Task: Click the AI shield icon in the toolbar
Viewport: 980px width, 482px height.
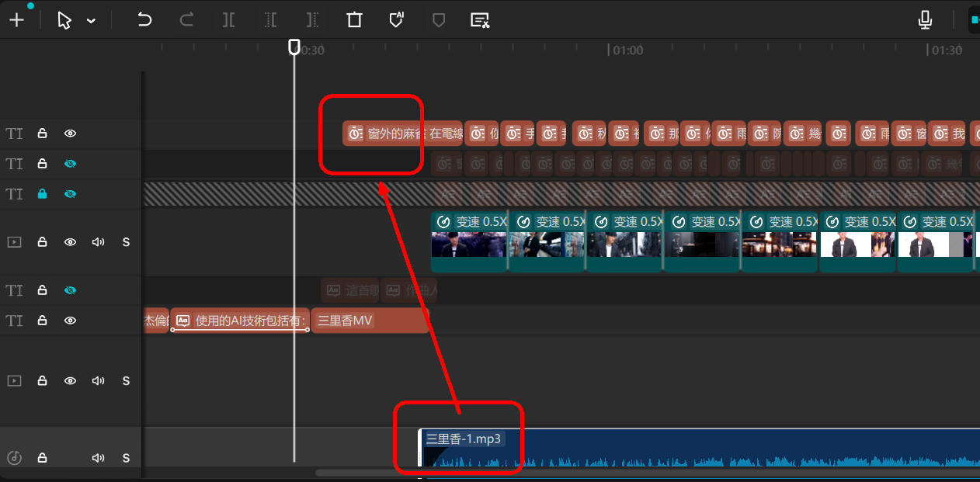Action: coord(396,20)
